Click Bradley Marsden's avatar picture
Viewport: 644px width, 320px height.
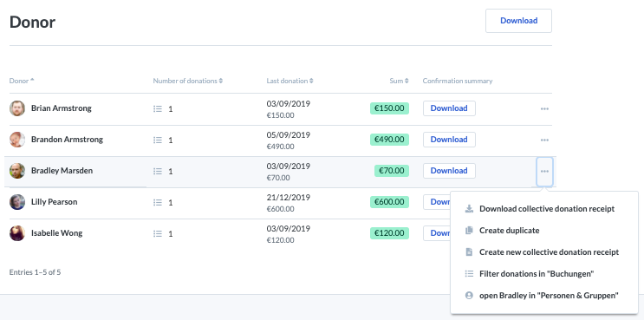[17, 171]
